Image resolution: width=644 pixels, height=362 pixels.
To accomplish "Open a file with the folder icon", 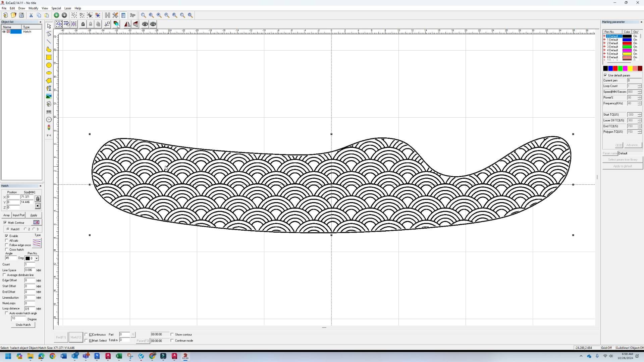I will (13, 15).
